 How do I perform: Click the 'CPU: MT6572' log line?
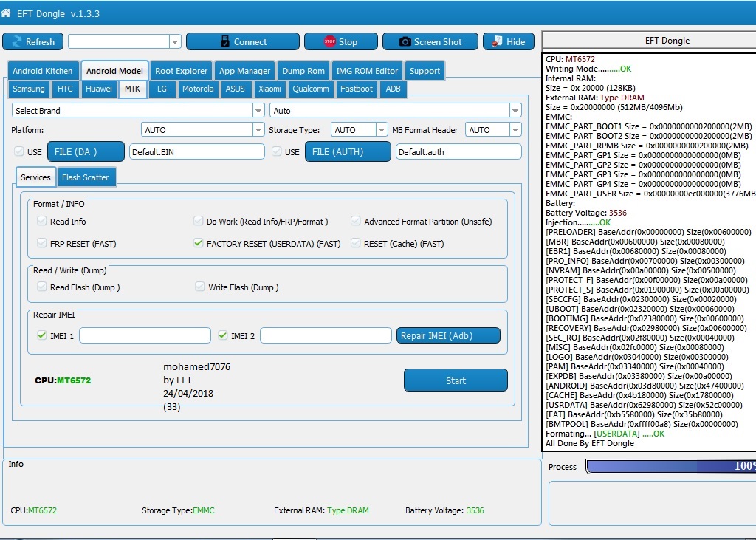point(570,59)
